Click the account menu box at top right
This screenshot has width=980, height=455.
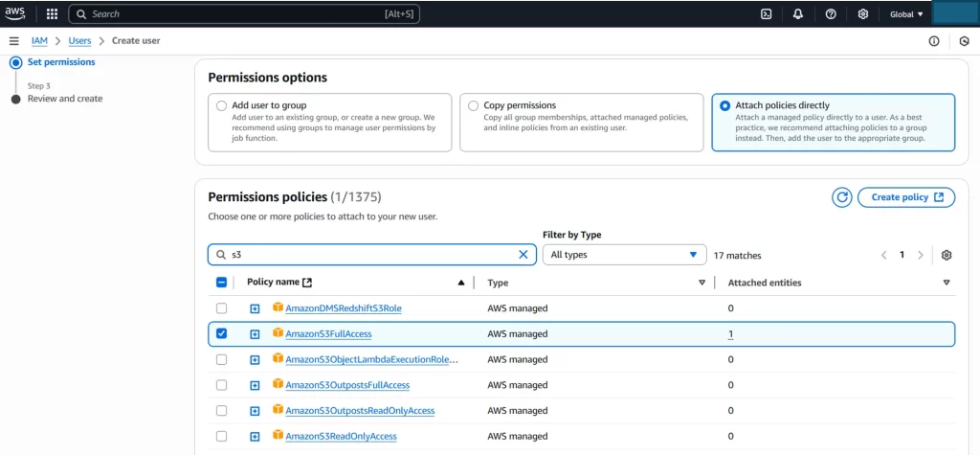pos(956,12)
